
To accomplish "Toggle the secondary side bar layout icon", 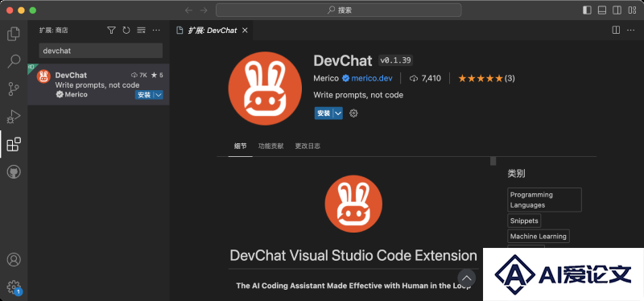I will pos(617,10).
